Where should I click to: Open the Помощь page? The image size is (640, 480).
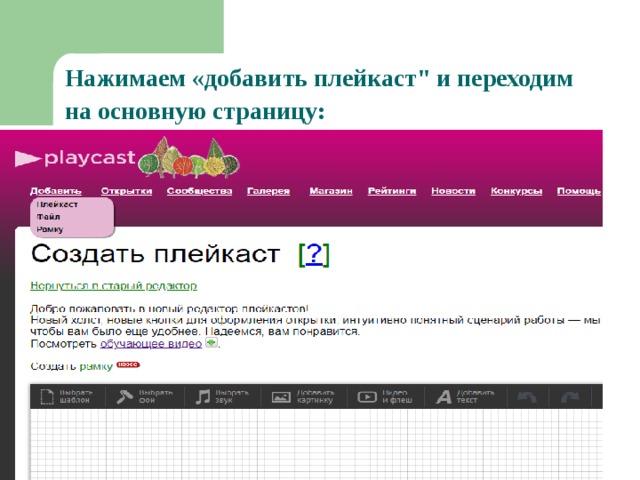(x=579, y=191)
